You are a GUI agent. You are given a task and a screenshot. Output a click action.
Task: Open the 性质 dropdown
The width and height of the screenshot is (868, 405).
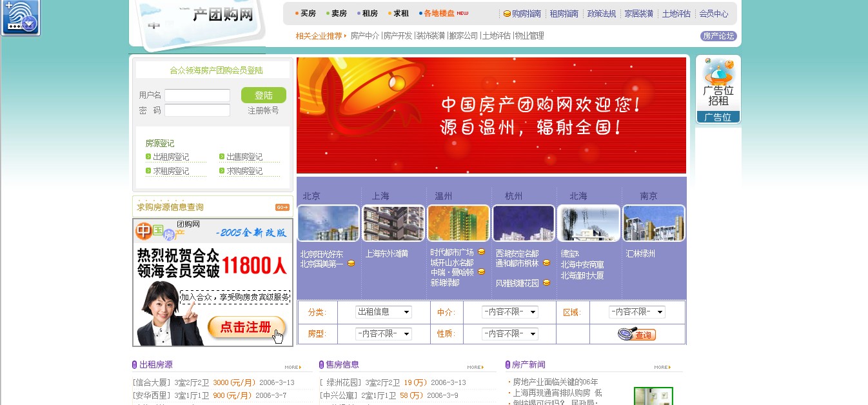[x=510, y=334]
